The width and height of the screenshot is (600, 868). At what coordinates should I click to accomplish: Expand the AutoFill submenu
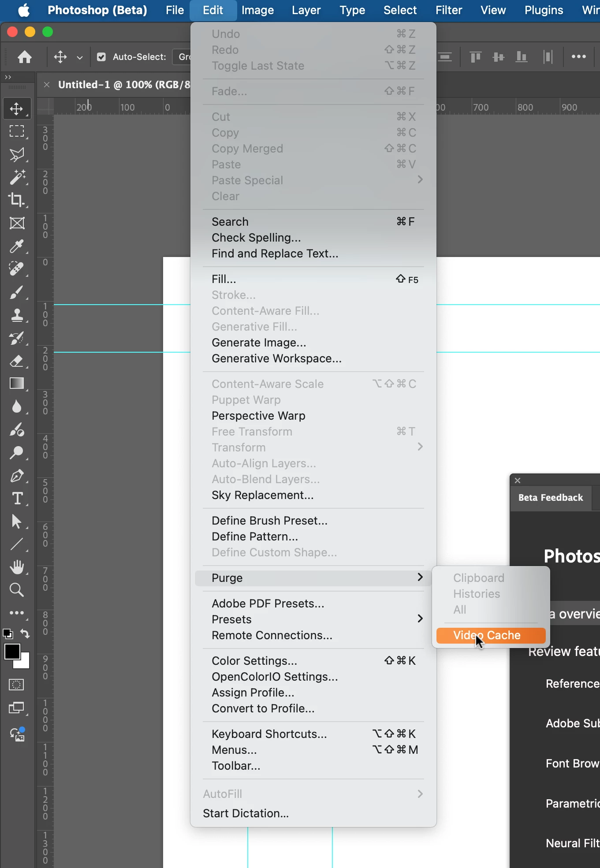(313, 794)
